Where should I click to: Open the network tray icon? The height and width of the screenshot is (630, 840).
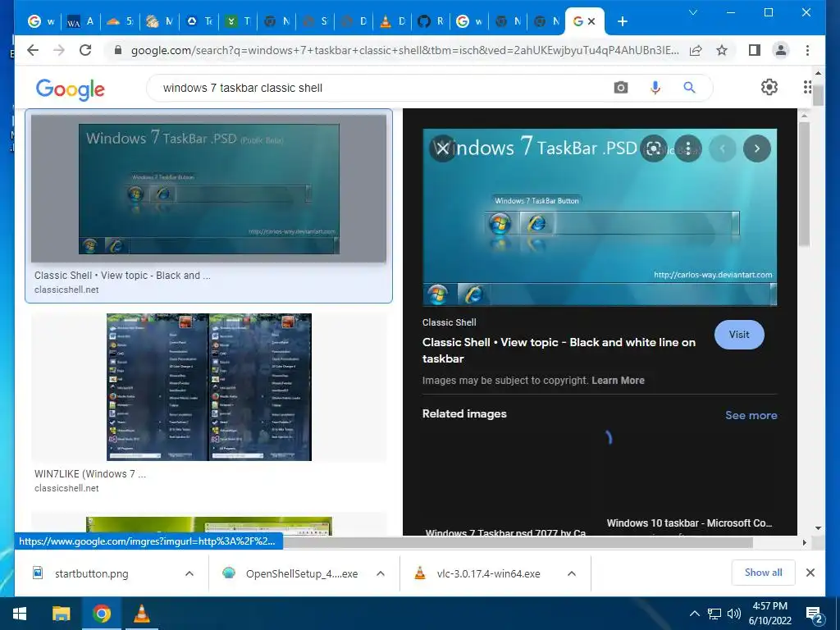pyautogui.click(x=714, y=614)
